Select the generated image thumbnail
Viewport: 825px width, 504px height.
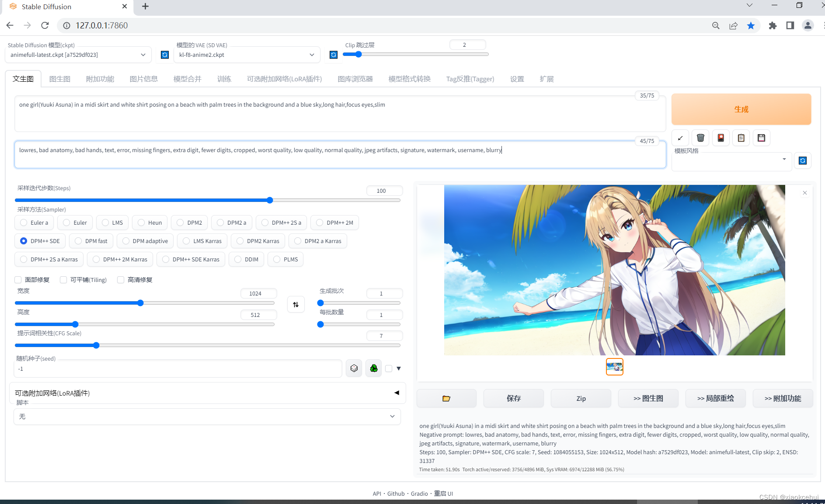(x=615, y=367)
